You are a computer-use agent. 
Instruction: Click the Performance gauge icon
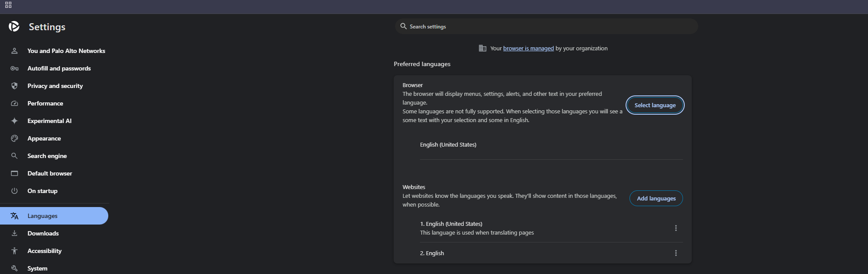14,103
